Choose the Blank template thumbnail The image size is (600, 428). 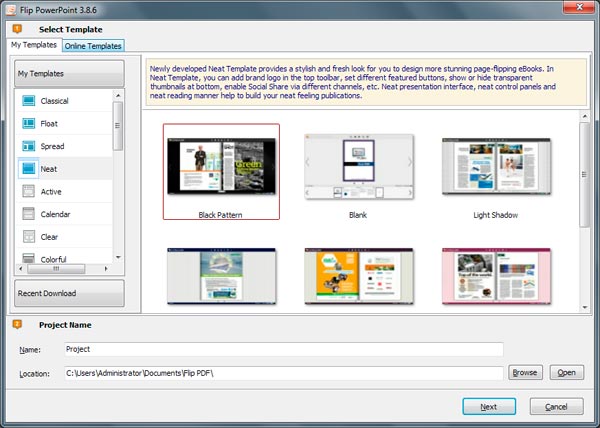tap(359, 166)
